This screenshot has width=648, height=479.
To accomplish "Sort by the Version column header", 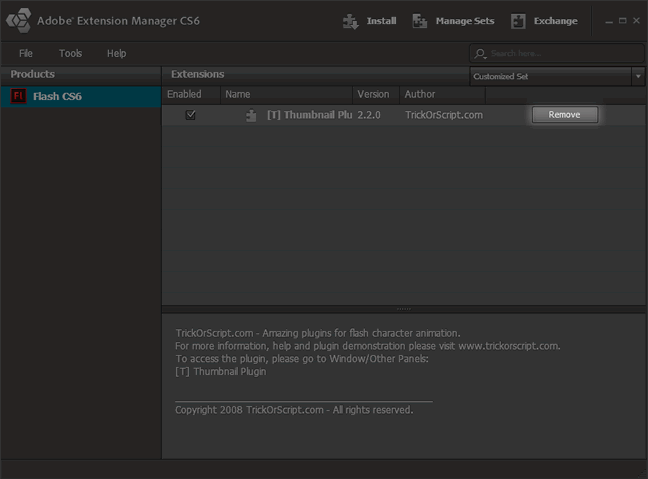I will tap(376, 94).
